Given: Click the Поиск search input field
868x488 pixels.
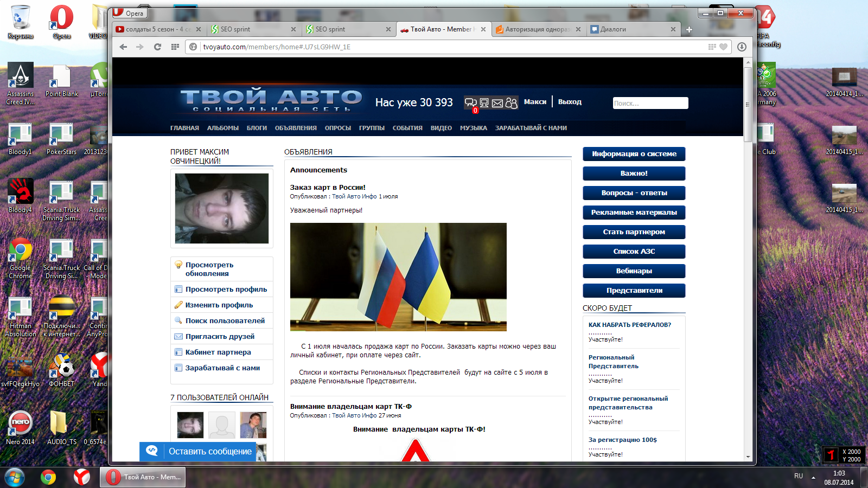Looking at the screenshot, I should [650, 103].
